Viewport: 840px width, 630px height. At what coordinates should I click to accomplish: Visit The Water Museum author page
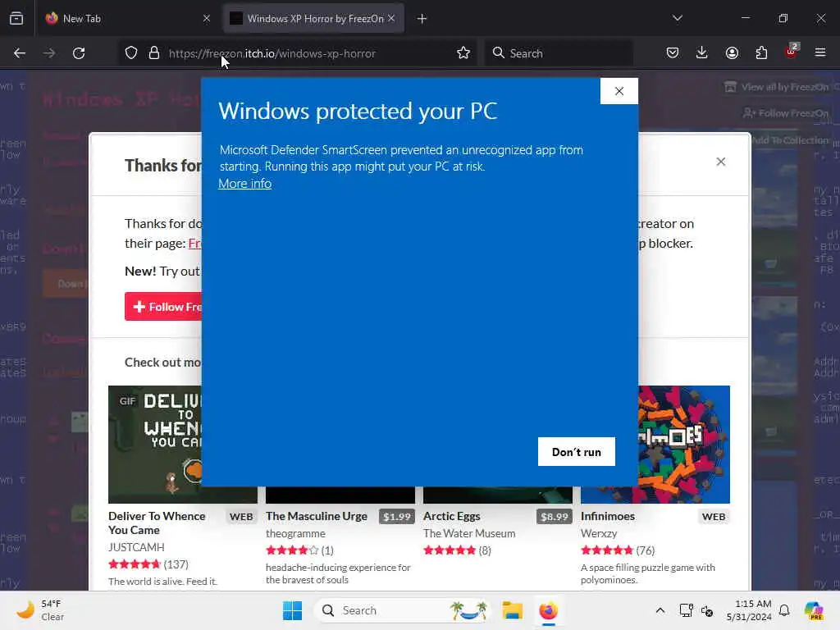pyautogui.click(x=469, y=533)
